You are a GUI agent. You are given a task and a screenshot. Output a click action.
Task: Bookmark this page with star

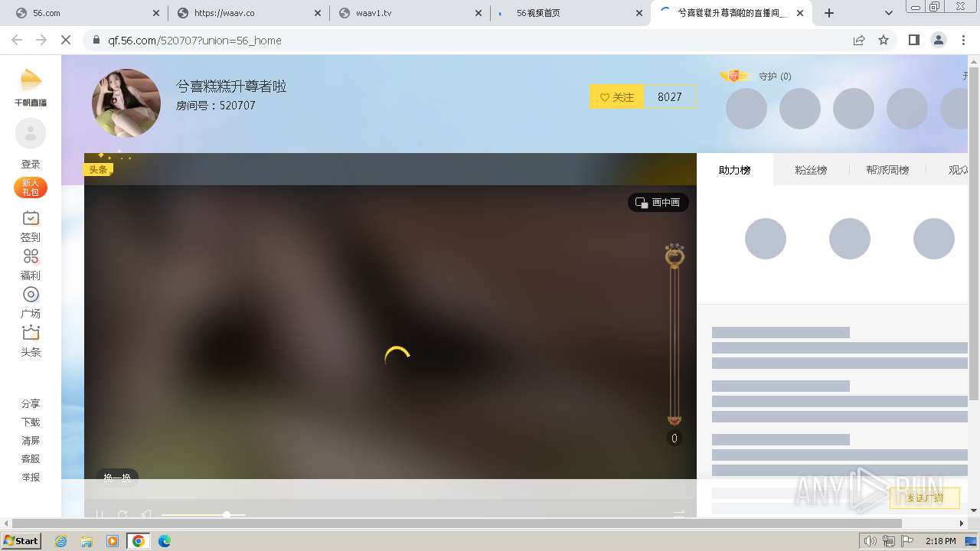tap(884, 40)
